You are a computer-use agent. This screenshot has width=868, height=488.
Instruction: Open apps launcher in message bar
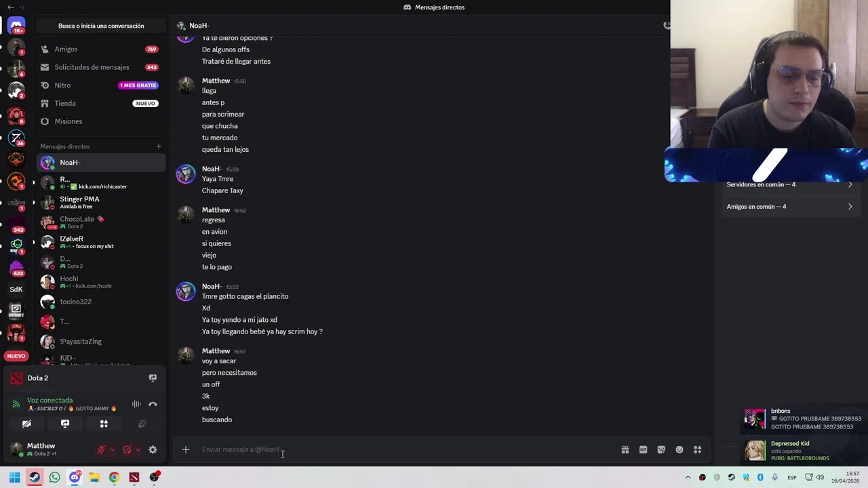tap(697, 449)
